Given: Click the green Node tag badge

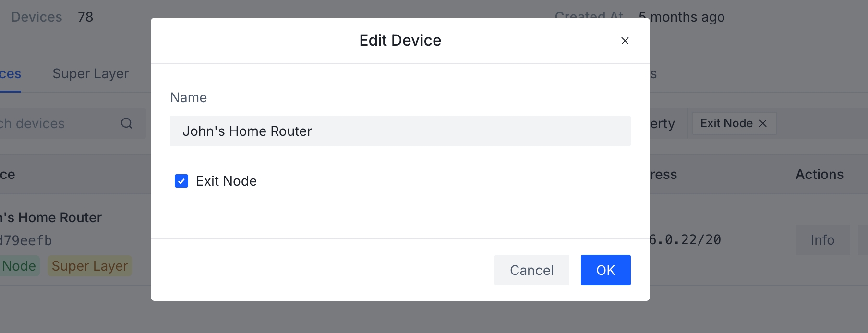Looking at the screenshot, I should (19, 266).
